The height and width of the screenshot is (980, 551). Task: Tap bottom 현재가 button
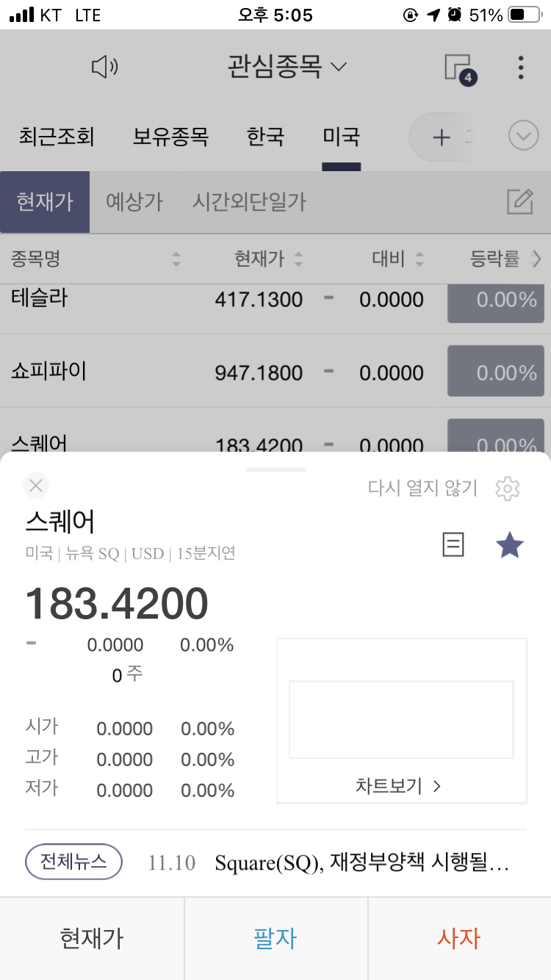click(x=92, y=938)
